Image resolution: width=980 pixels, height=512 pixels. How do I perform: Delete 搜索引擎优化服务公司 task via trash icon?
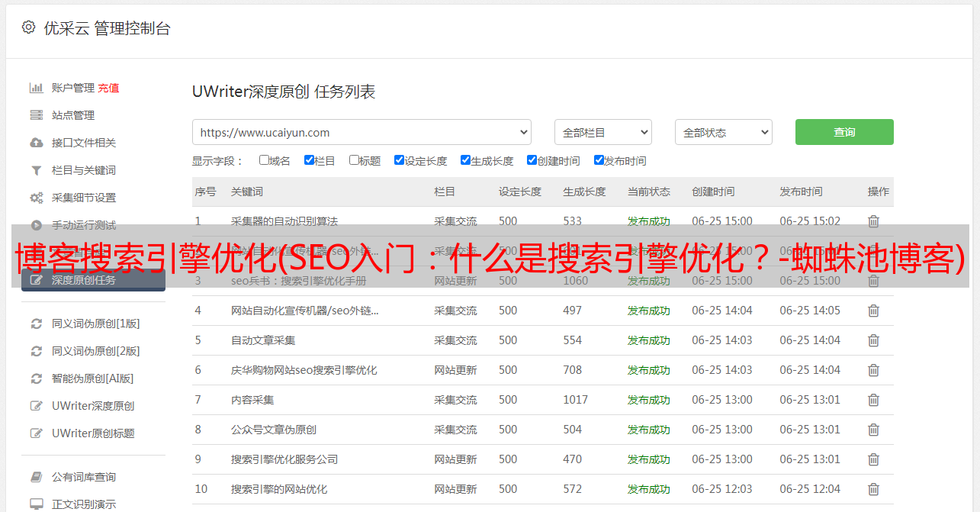873,459
